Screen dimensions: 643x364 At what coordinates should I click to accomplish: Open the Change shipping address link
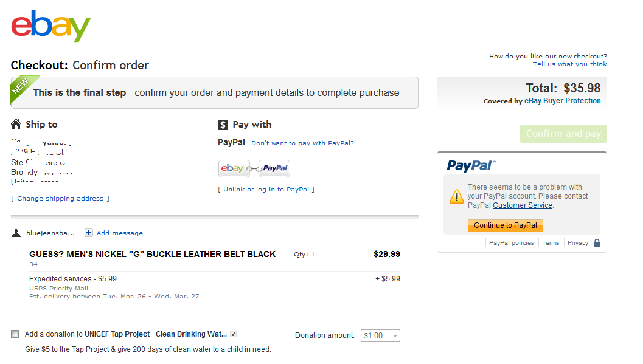[x=60, y=199]
